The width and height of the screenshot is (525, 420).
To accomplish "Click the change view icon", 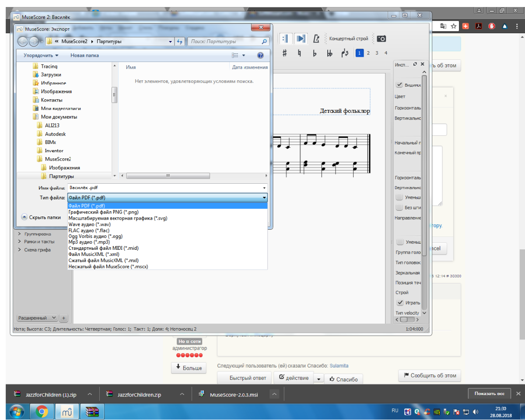I will 235,56.
